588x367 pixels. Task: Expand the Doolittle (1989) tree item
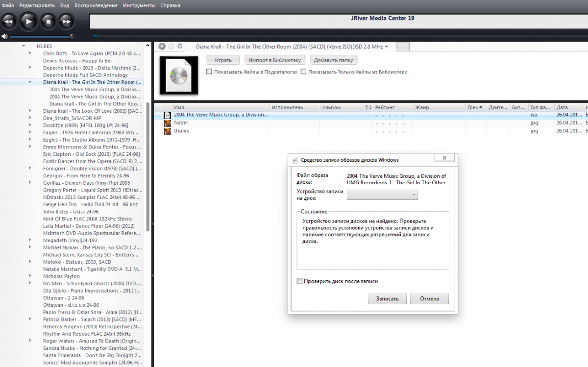30,125
